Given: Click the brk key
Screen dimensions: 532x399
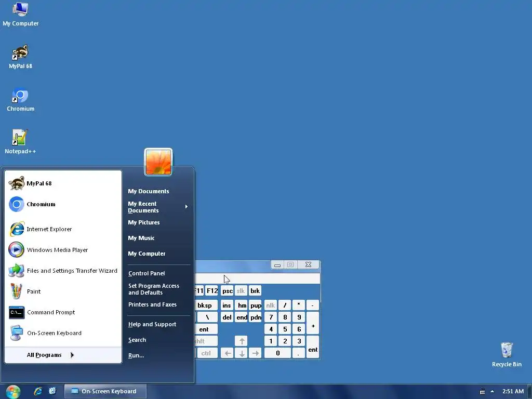Looking at the screenshot, I should click(255, 291).
